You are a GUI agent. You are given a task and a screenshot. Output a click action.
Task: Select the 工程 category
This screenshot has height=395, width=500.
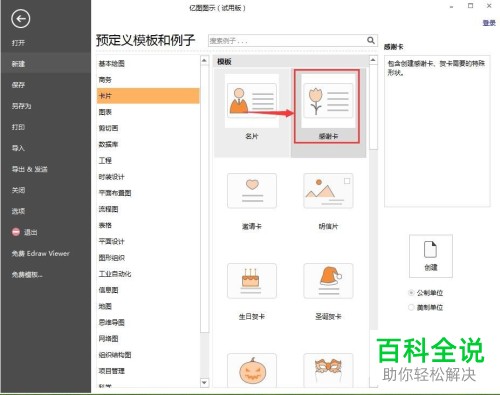[105, 160]
